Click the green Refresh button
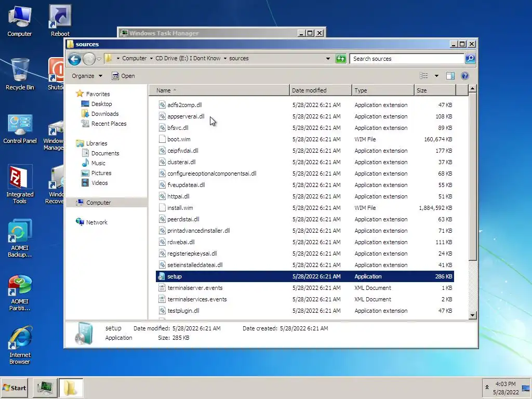532x399 pixels. pos(341,59)
